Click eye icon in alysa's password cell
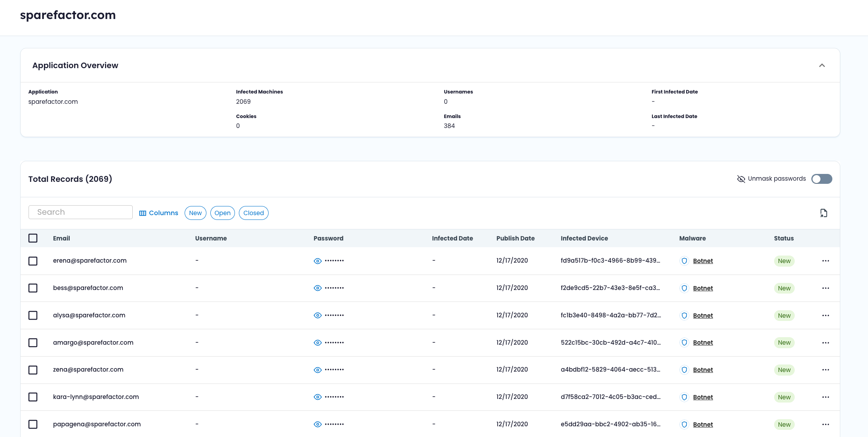The height and width of the screenshot is (437, 868). [317, 315]
